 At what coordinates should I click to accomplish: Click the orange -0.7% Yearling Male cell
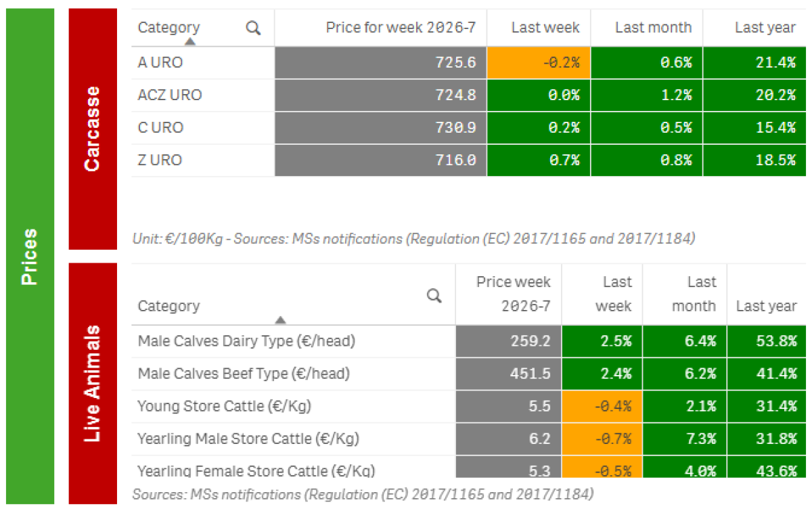coord(602,439)
